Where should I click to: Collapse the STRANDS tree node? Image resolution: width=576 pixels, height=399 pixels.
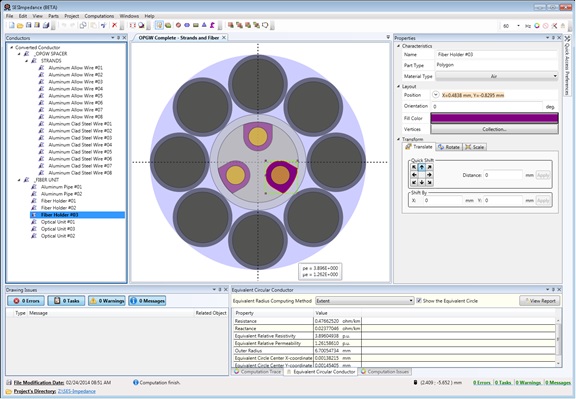(x=26, y=61)
